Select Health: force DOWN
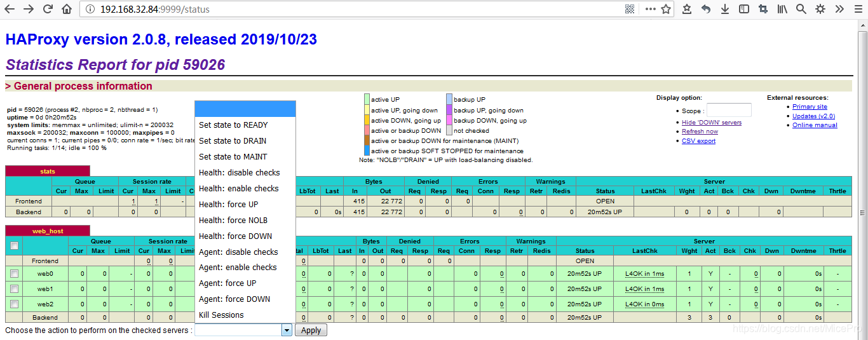Viewport: 868px width, 340px height. point(245,236)
